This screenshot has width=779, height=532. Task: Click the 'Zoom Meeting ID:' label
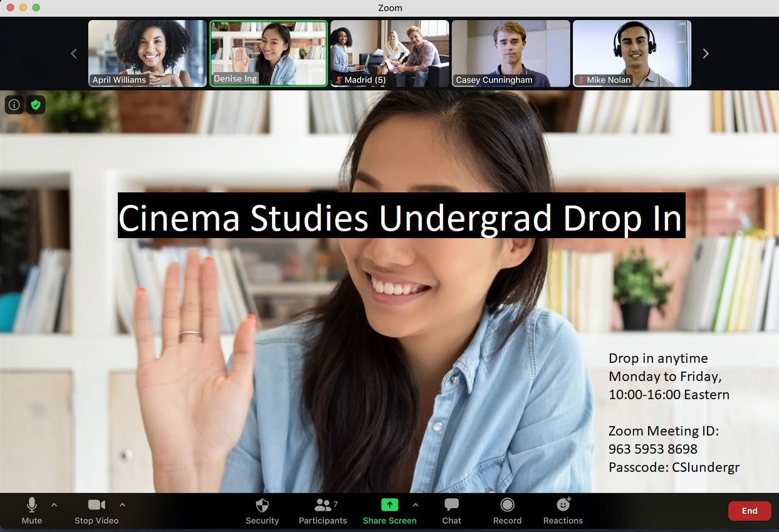pyautogui.click(x=664, y=431)
